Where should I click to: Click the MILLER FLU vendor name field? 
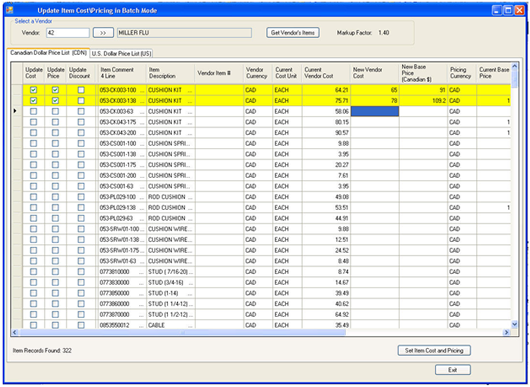click(184, 33)
